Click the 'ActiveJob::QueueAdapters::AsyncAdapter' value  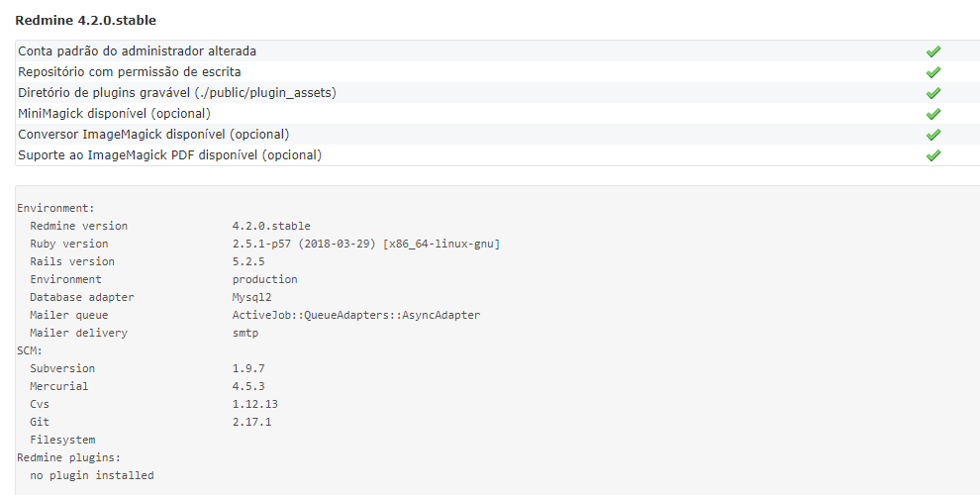(356, 315)
